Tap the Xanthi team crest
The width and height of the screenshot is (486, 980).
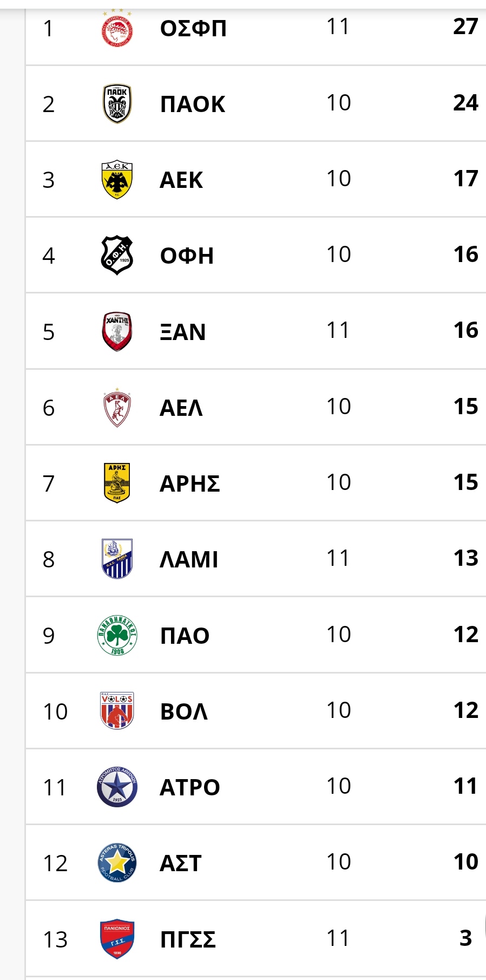pyautogui.click(x=117, y=331)
